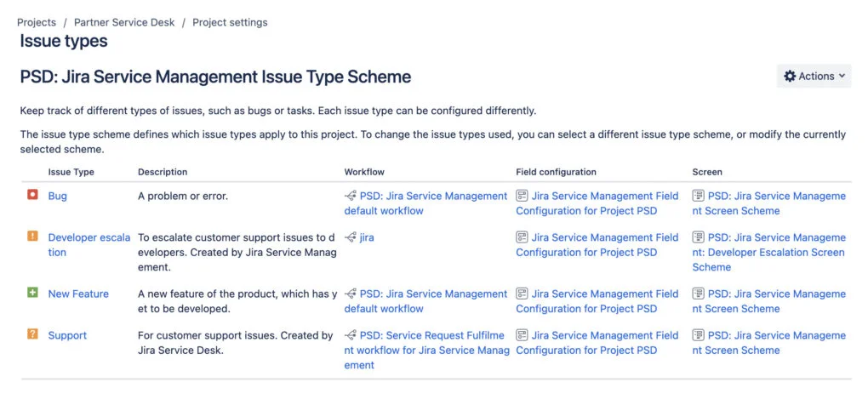The image size is (868, 405).
Task: Open Partner Service Desk breadcrumb
Action: 124,23
